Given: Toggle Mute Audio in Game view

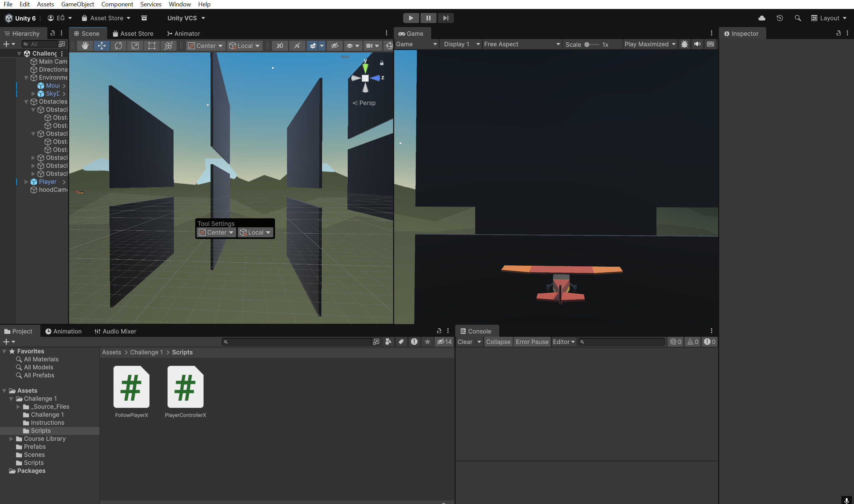Looking at the screenshot, I should pos(697,44).
